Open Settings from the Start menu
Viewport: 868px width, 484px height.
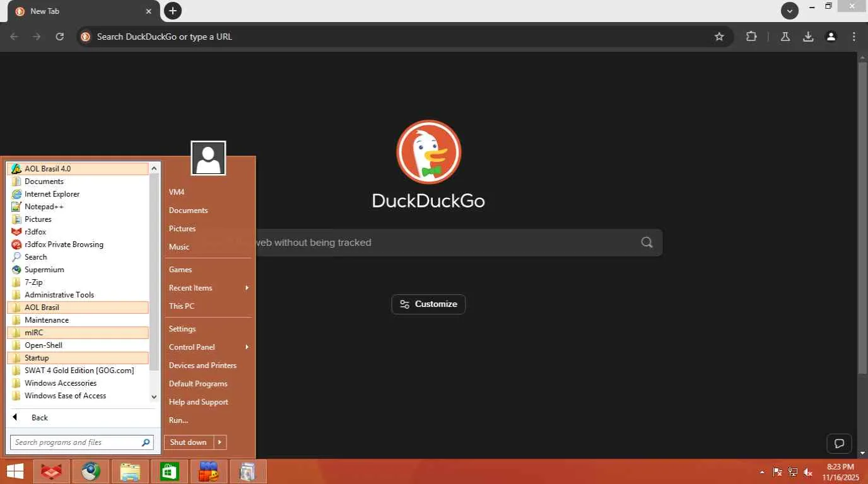[209, 329]
